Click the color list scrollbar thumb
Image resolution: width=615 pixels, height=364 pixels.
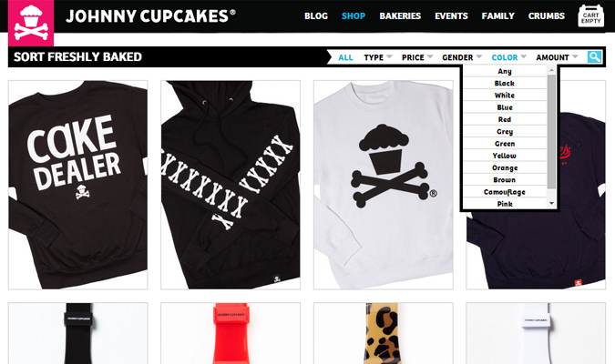tap(551, 131)
